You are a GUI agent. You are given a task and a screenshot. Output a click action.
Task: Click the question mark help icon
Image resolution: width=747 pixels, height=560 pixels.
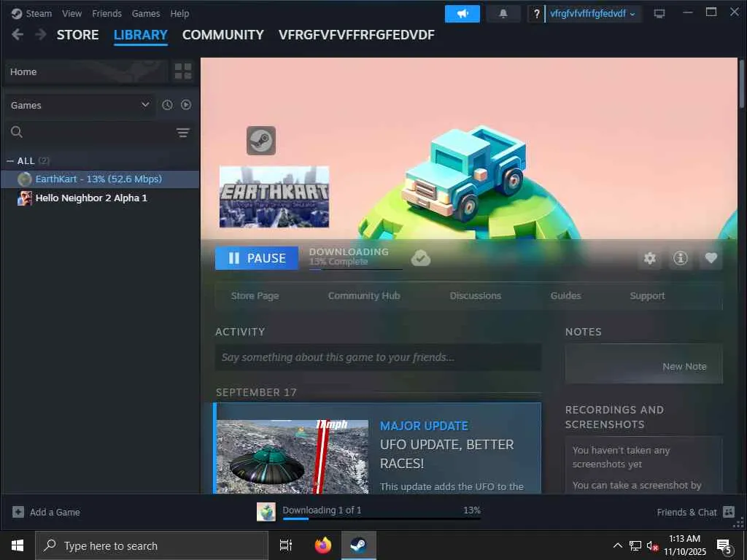536,14
